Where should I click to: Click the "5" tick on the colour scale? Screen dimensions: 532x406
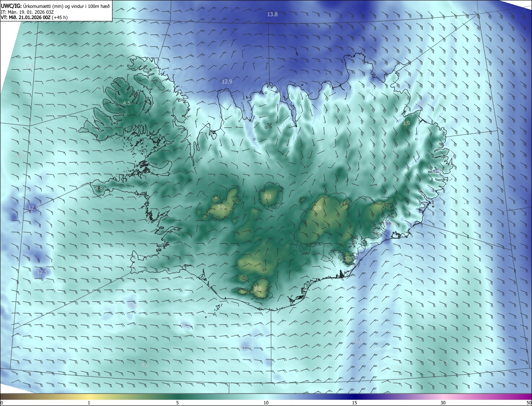point(177,403)
